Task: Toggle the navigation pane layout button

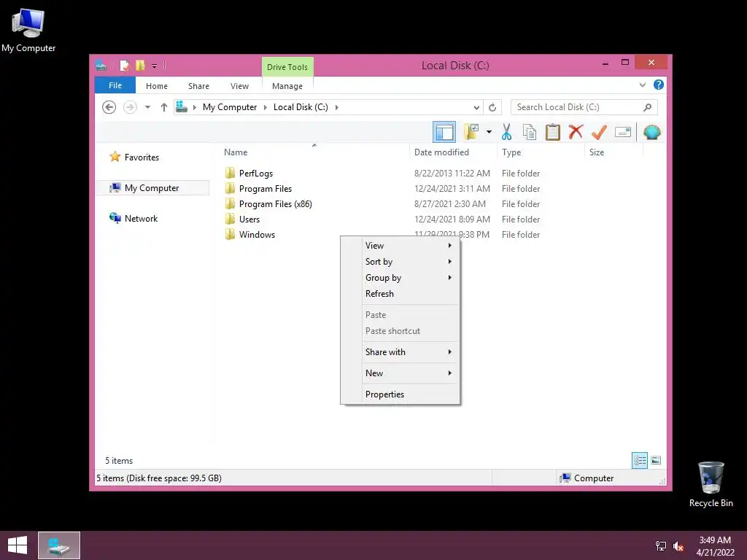Action: click(444, 132)
